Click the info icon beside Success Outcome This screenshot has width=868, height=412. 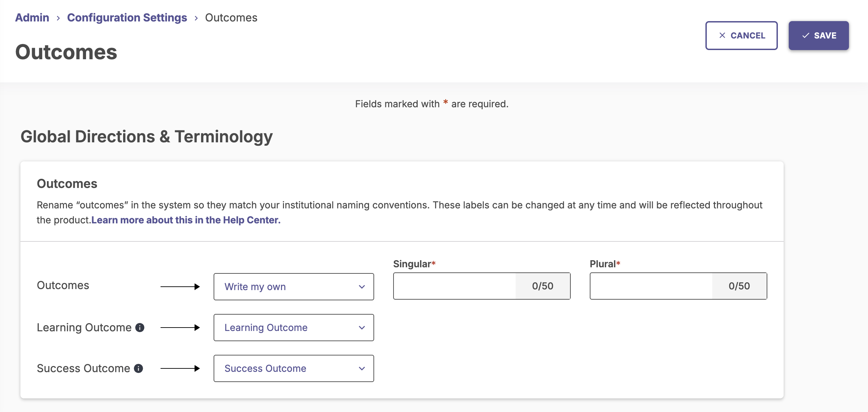point(138,368)
